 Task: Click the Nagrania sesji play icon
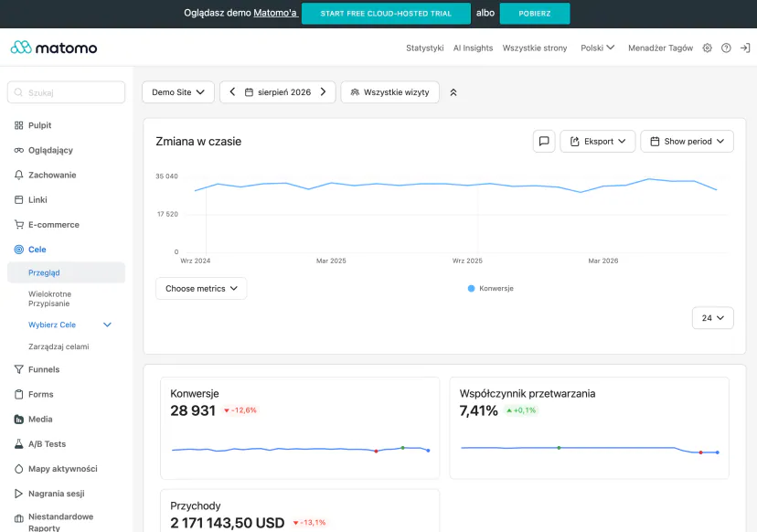[19, 494]
